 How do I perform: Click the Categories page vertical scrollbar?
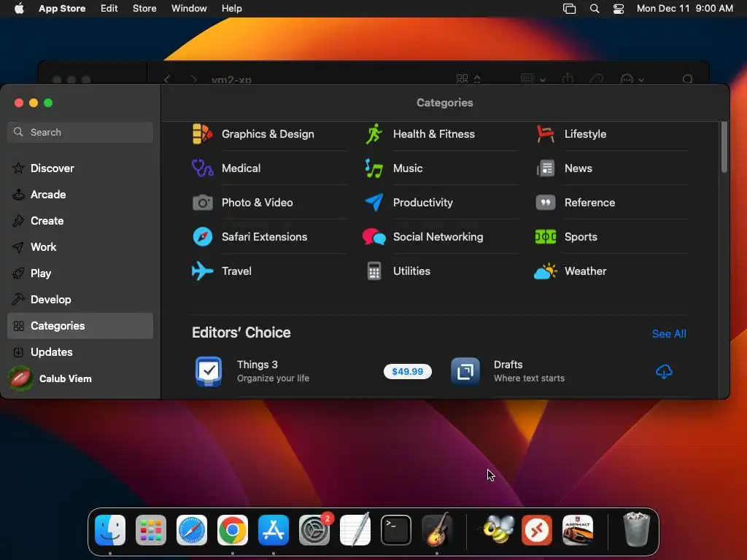[724, 147]
